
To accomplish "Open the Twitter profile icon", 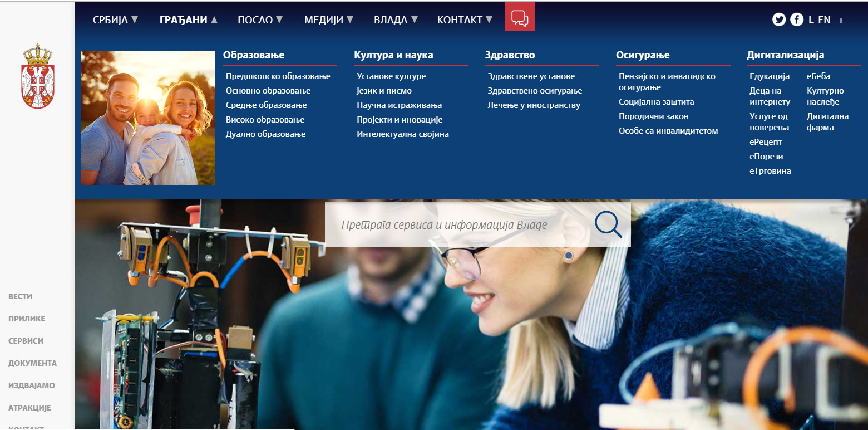I will [779, 19].
